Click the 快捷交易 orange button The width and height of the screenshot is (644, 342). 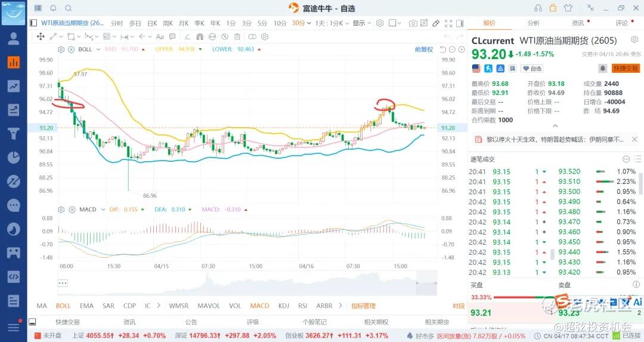point(626,69)
